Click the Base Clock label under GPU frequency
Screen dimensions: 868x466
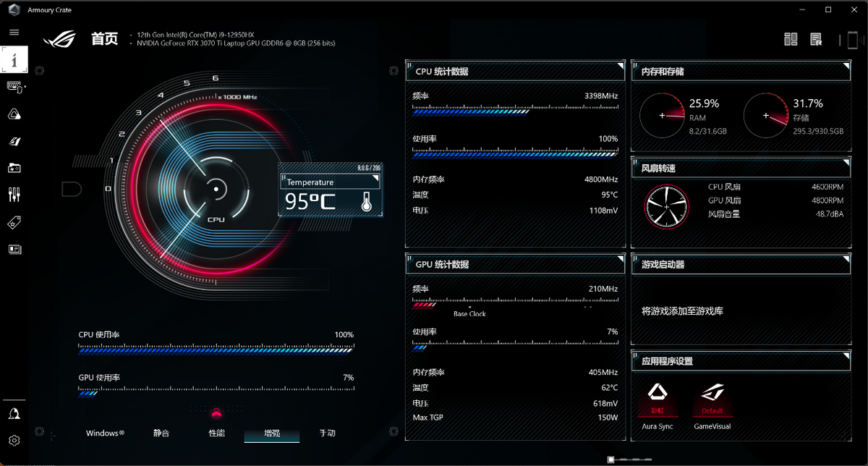(470, 314)
